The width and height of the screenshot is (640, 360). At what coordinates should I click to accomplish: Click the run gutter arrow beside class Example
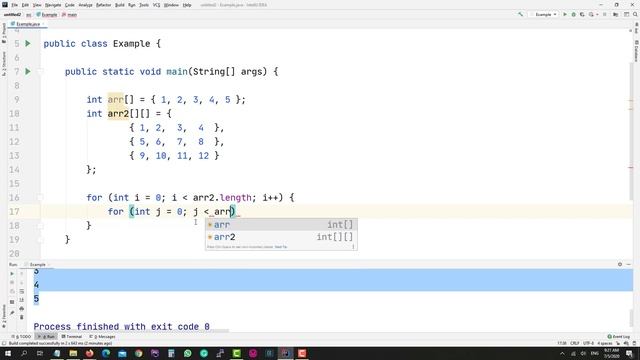[x=28, y=43]
